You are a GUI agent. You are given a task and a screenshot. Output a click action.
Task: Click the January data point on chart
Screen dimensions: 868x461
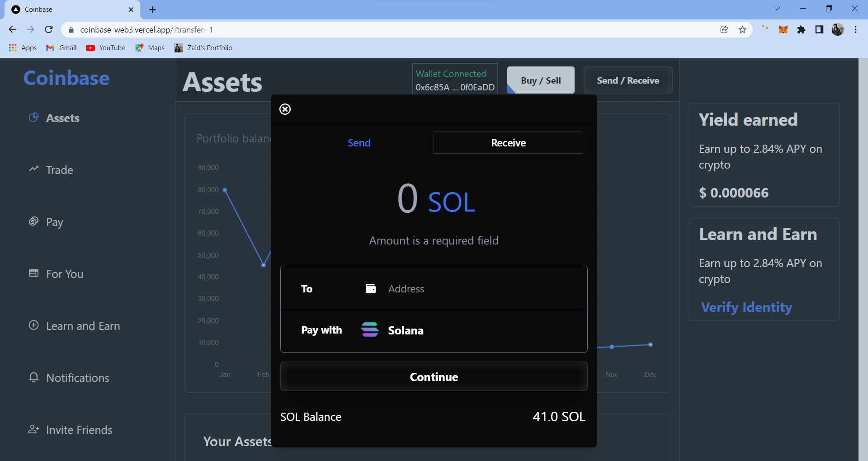(x=225, y=190)
